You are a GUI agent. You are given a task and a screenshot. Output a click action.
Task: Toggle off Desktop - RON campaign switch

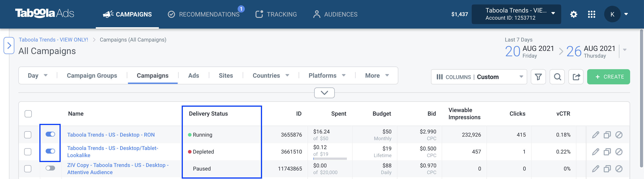(x=50, y=134)
